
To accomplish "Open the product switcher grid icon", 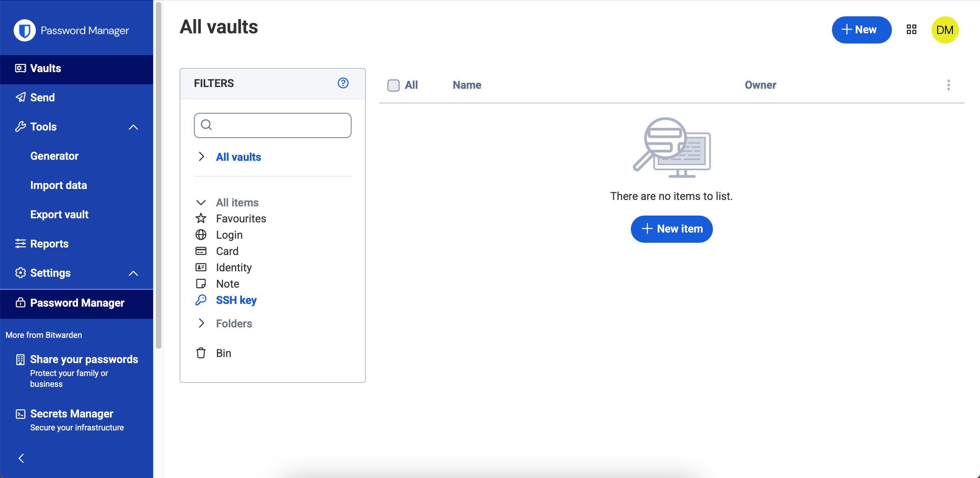I will 912,30.
